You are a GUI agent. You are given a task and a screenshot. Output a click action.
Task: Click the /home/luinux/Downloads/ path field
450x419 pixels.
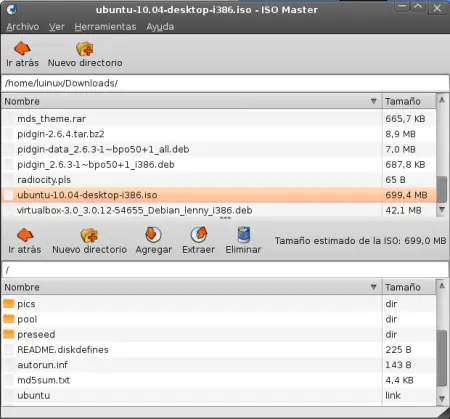(x=225, y=83)
